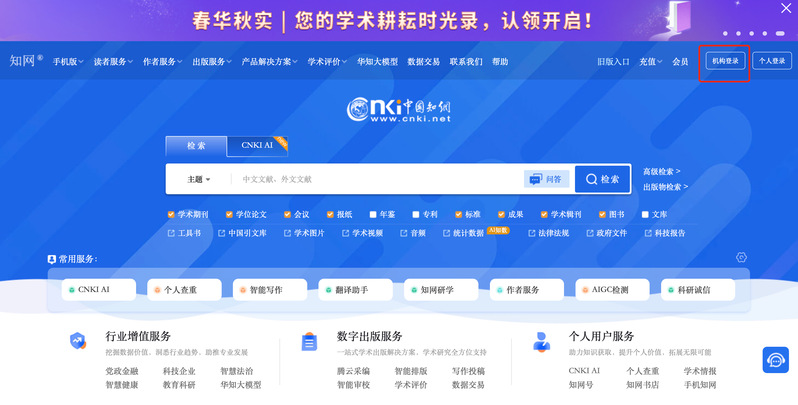Expand the 出版服务 dropdown menu
The width and height of the screenshot is (798, 405).
(212, 62)
